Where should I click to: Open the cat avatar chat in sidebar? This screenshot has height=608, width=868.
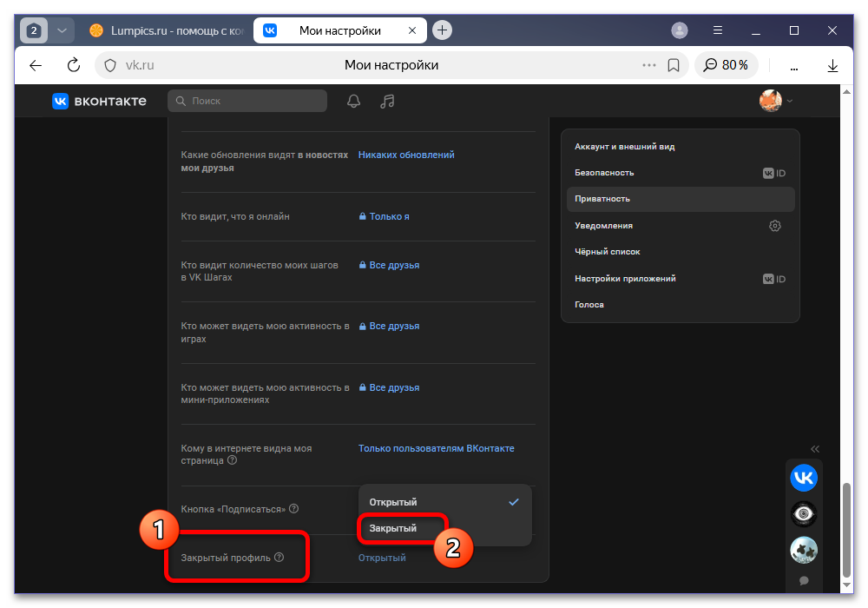[x=804, y=550]
